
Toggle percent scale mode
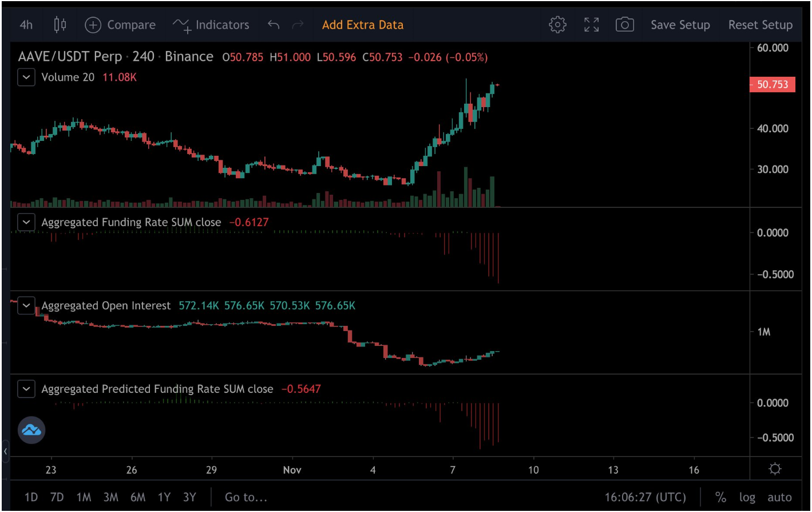(720, 497)
